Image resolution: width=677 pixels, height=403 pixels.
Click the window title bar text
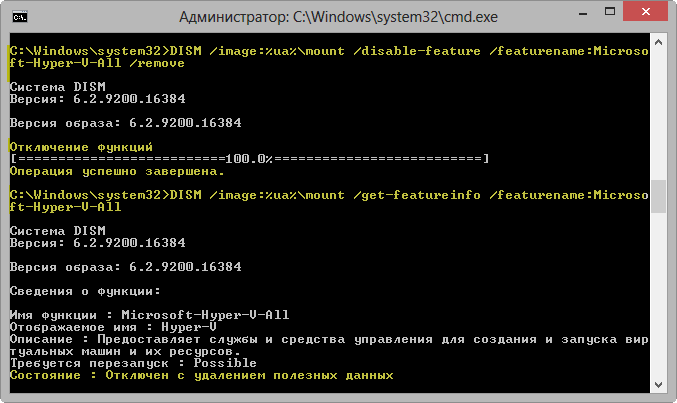(x=338, y=17)
